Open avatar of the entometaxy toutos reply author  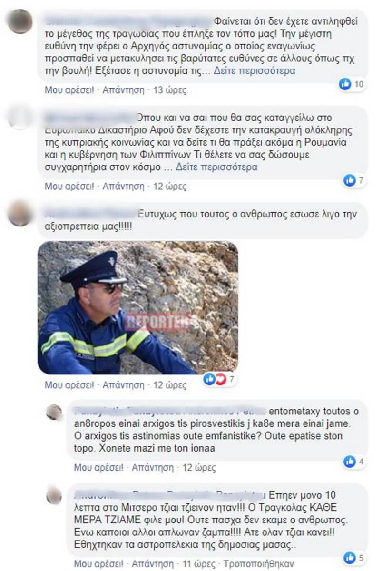(54, 413)
